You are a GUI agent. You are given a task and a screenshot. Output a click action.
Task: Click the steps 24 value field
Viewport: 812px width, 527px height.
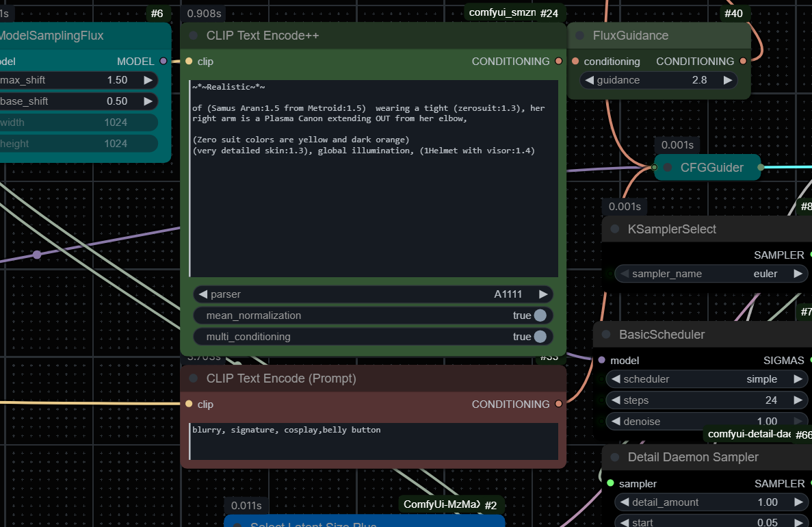(707, 400)
